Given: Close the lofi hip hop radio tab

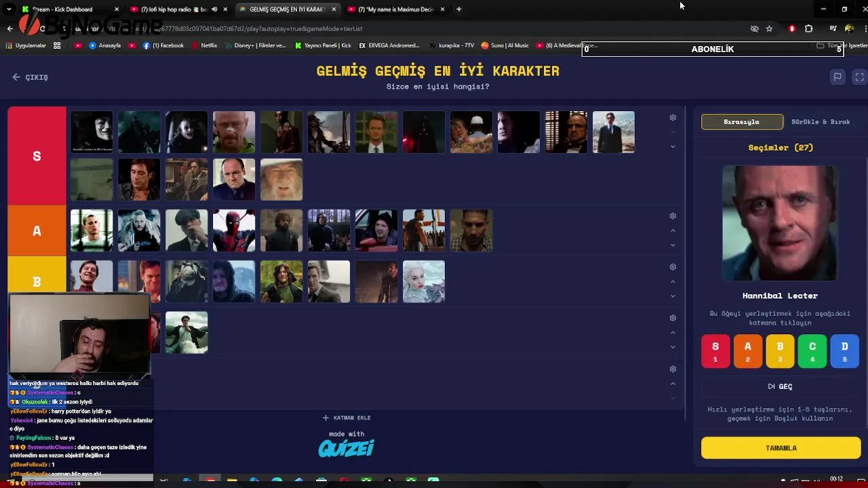Looking at the screenshot, I should point(224,9).
